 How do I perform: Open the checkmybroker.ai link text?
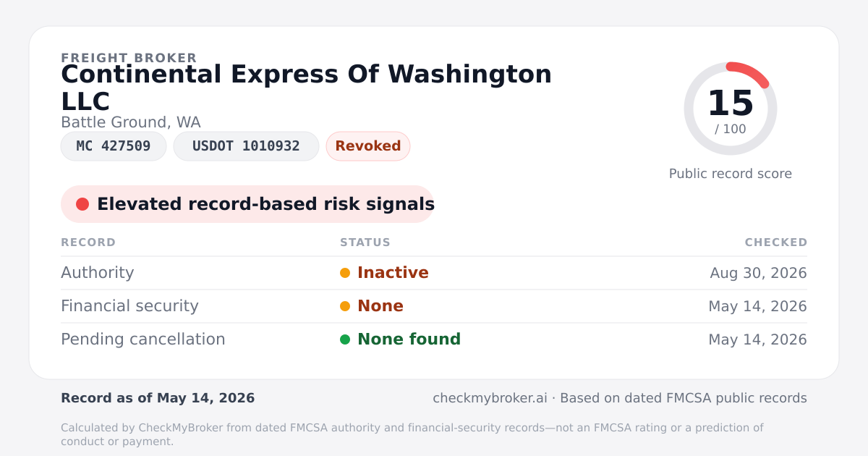coord(490,398)
